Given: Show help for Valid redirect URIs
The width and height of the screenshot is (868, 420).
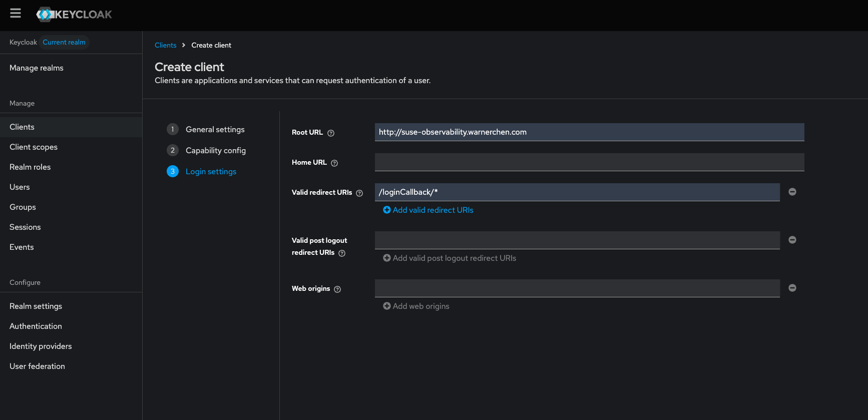Looking at the screenshot, I should [x=359, y=193].
